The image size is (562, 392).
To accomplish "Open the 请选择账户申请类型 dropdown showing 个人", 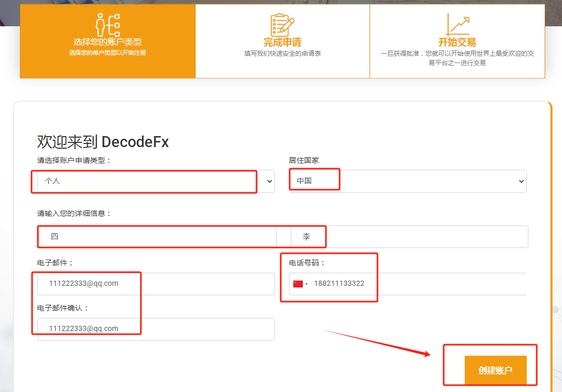I will 156,181.
